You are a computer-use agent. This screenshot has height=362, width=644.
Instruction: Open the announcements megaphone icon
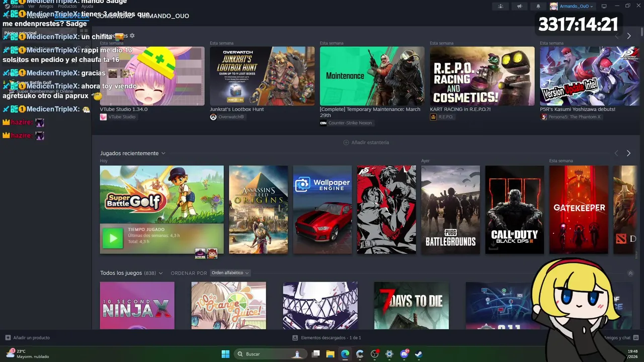coord(519,6)
